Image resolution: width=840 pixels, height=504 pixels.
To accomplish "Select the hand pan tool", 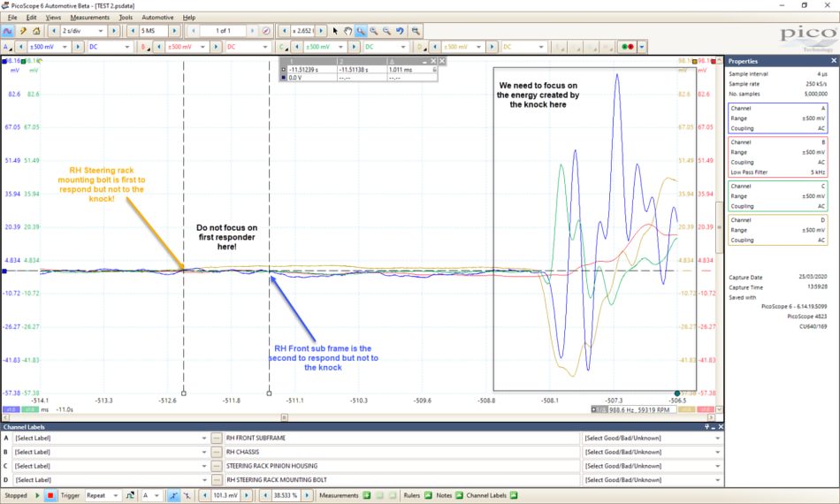I will (x=347, y=31).
